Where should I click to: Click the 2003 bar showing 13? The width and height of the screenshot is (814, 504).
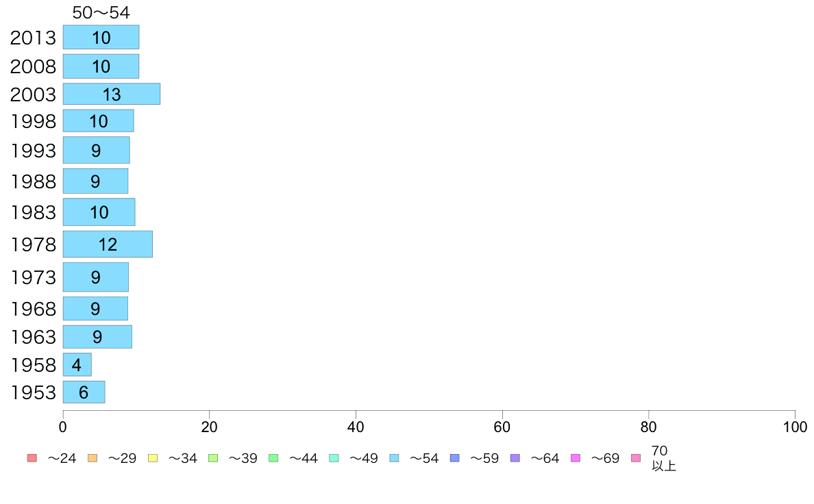(x=112, y=94)
